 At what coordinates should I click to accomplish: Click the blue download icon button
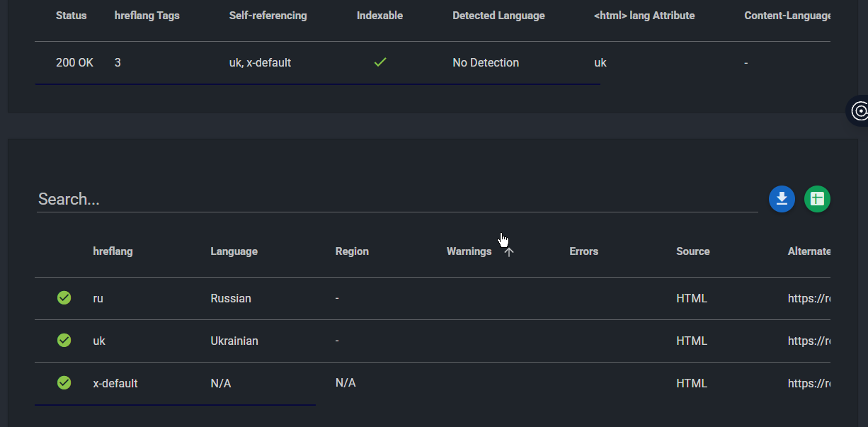click(x=782, y=199)
